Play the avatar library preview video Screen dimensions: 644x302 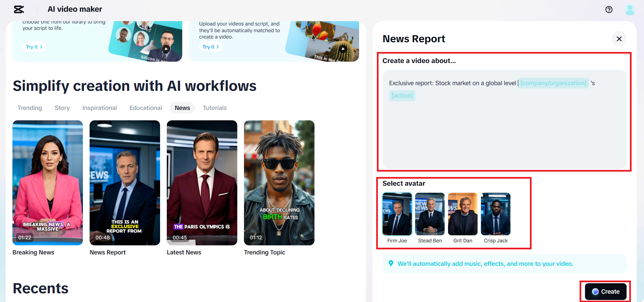point(166,49)
